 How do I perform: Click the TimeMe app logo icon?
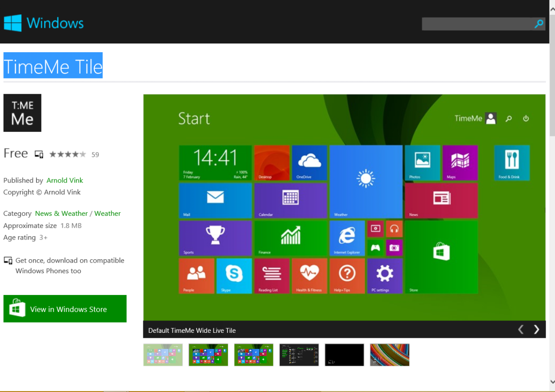[22, 113]
